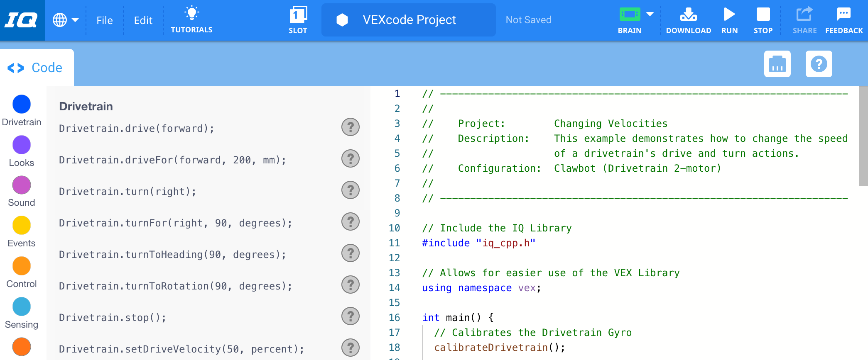This screenshot has width=868, height=360.
Task: Click the IQ logo icon
Action: [x=22, y=20]
